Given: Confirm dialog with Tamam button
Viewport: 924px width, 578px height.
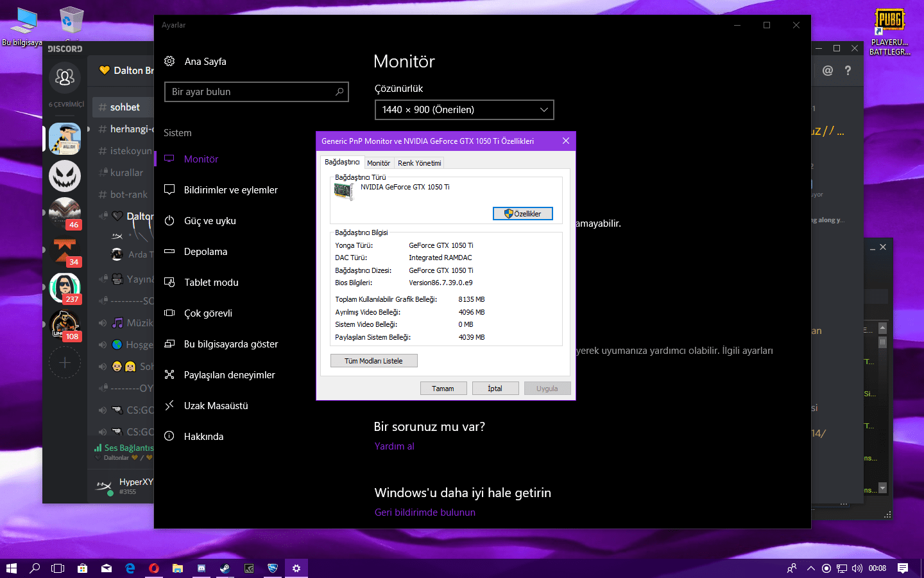Looking at the screenshot, I should click(x=443, y=389).
